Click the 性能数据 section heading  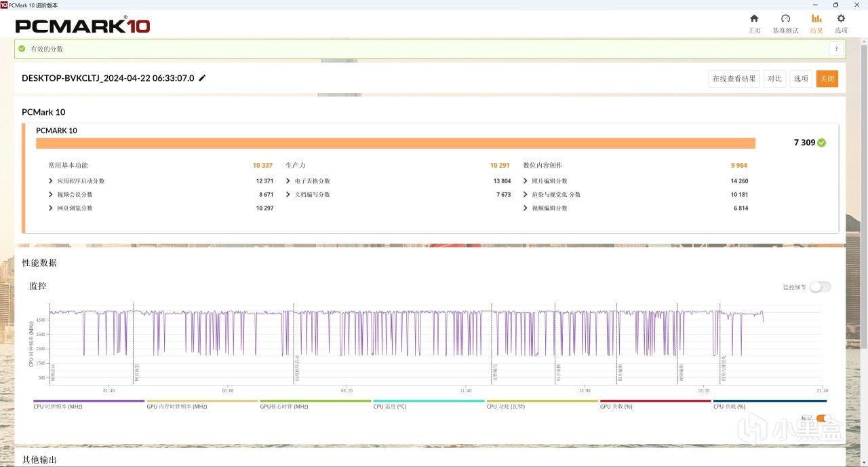39,263
